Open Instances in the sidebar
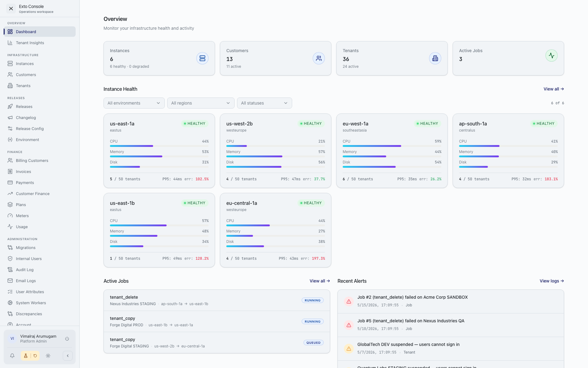 pyautogui.click(x=40, y=63)
